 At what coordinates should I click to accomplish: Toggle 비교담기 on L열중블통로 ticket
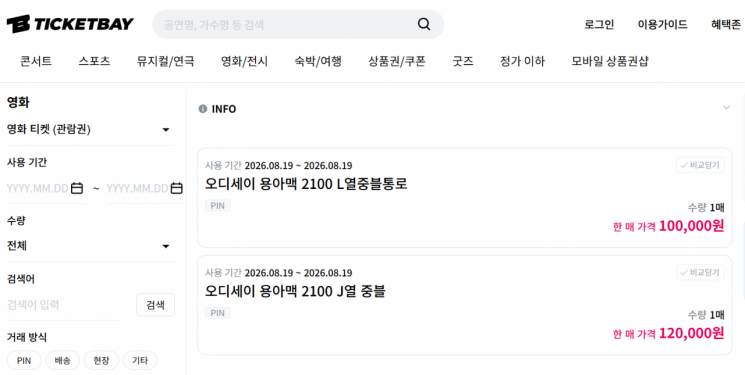(x=700, y=165)
